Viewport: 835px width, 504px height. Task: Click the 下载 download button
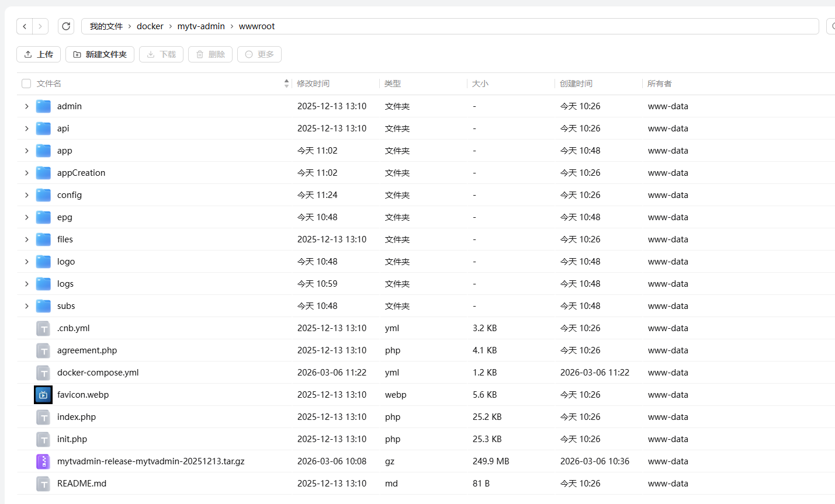pos(161,54)
